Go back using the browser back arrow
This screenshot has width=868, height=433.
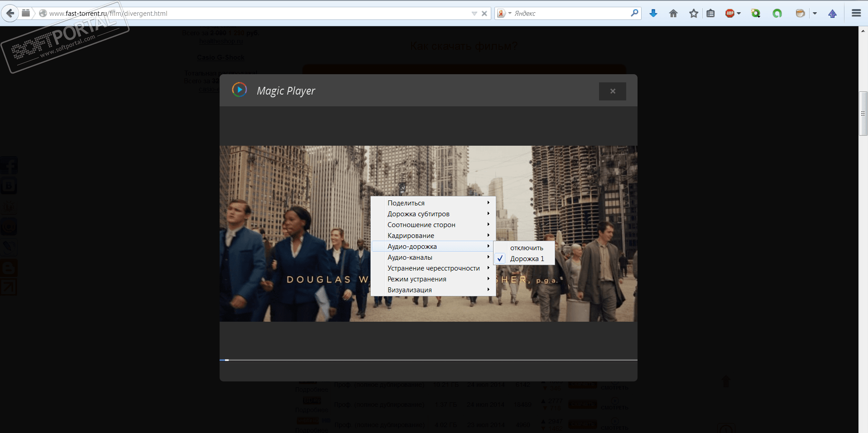[10, 13]
